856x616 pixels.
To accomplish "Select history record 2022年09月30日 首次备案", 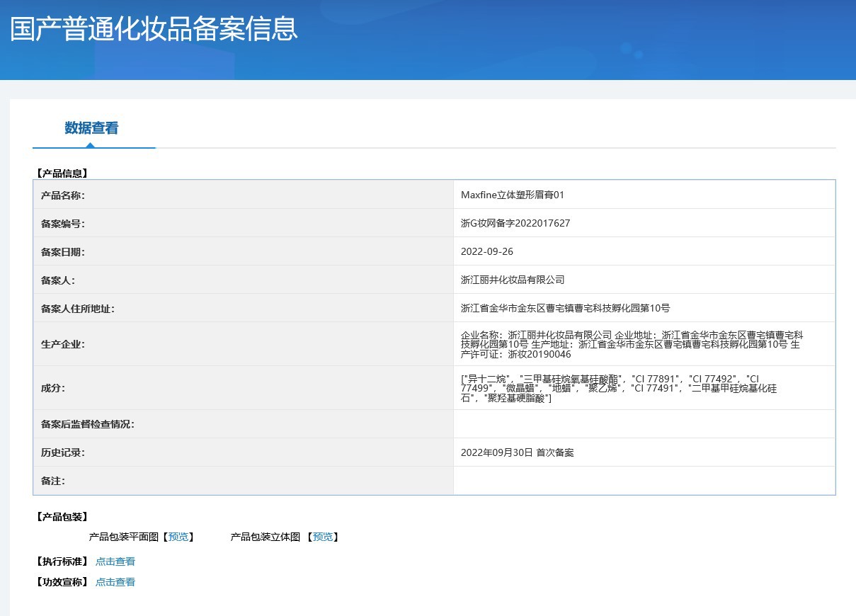I will (x=518, y=452).
